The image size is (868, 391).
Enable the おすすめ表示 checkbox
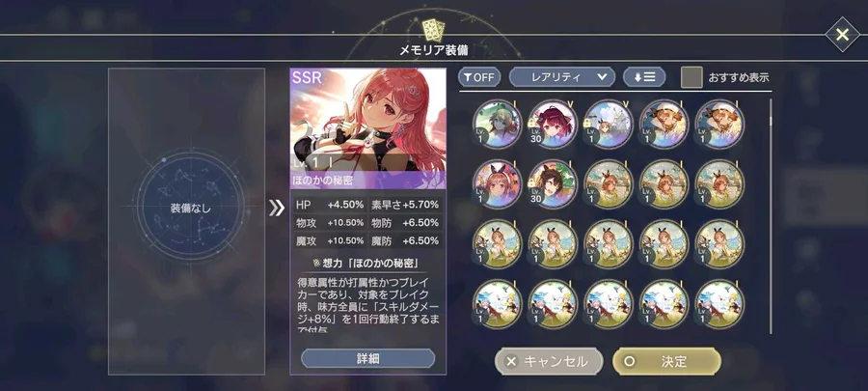(x=692, y=77)
